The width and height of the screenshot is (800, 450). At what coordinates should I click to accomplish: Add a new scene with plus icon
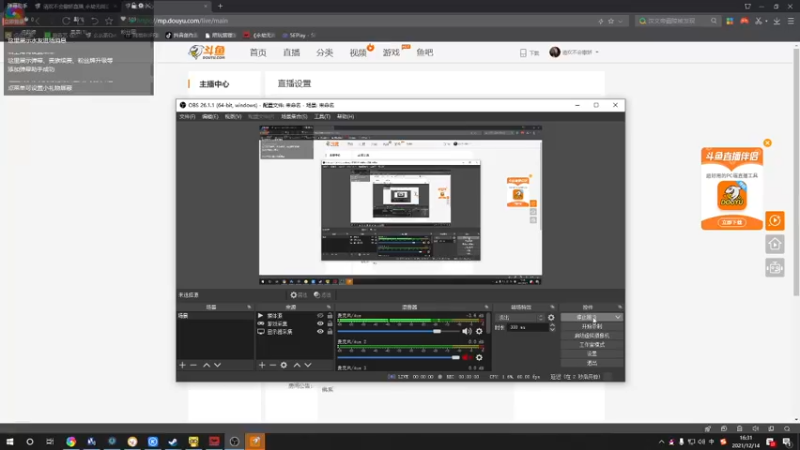(x=182, y=365)
